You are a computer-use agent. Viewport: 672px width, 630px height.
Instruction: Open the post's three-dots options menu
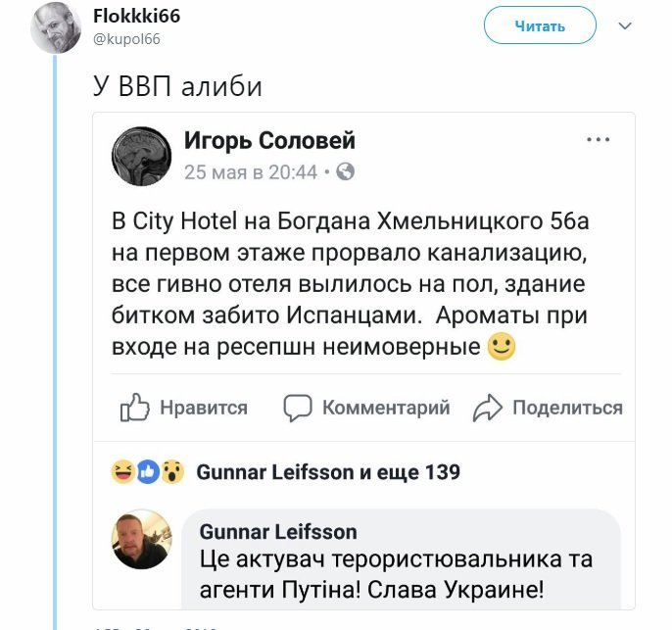(598, 140)
